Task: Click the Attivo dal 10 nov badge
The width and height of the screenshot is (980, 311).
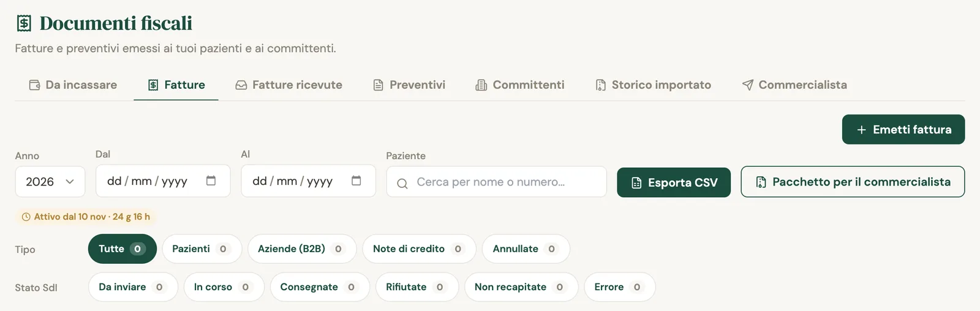Action: pyautogui.click(x=85, y=217)
